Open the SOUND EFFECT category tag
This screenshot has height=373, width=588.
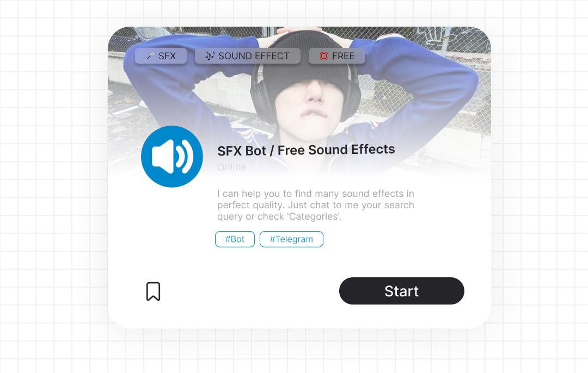pyautogui.click(x=248, y=56)
